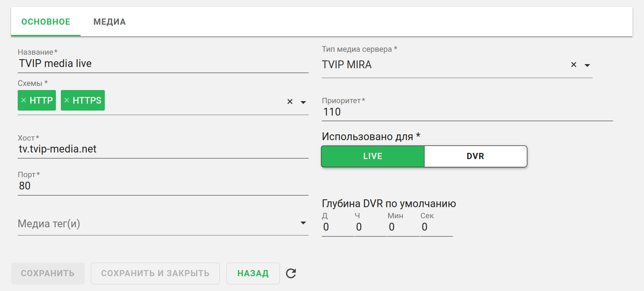Click the DVR depth days field

(337, 227)
